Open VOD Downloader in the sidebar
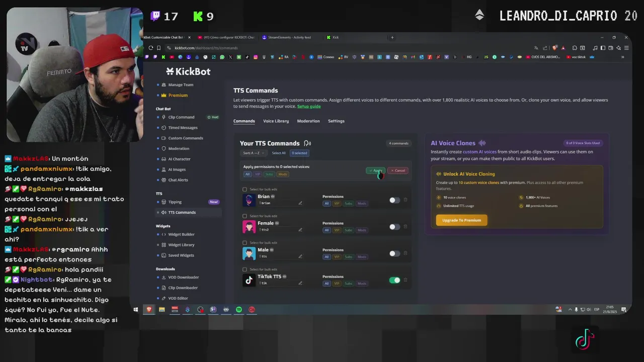Image resolution: width=644 pixels, height=362 pixels. pyautogui.click(x=183, y=277)
